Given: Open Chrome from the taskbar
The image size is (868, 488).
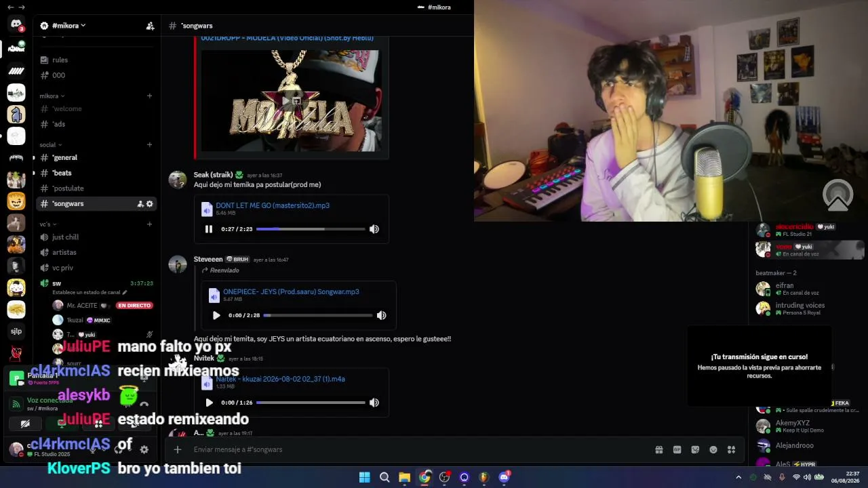Looking at the screenshot, I should tap(425, 477).
